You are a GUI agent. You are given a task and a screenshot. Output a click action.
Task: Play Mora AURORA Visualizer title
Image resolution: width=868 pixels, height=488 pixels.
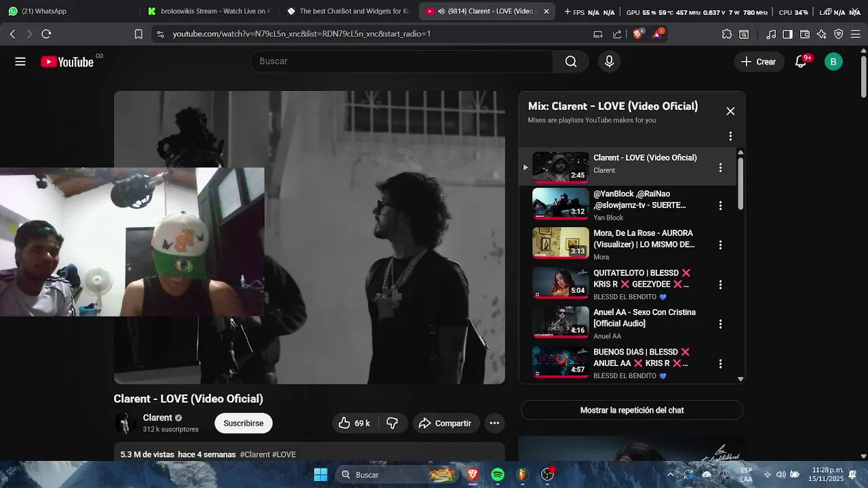(644, 239)
